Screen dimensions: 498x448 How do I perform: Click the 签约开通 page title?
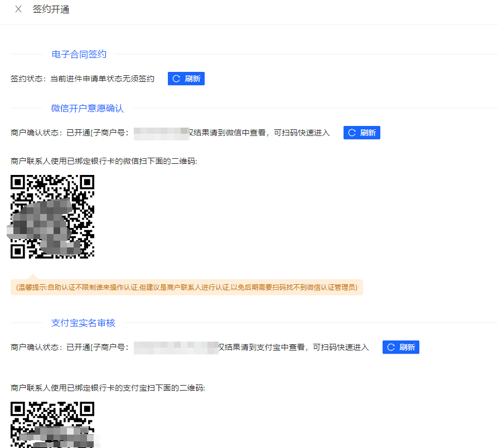coord(51,9)
